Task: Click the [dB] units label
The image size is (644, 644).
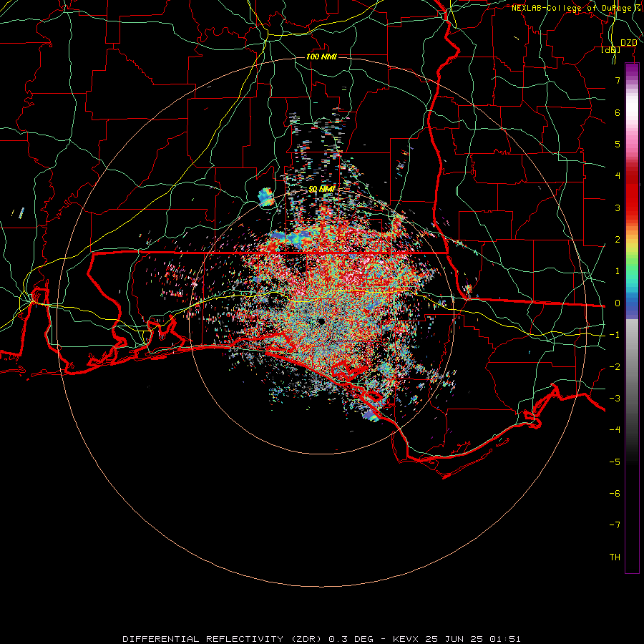Action: 611,49
